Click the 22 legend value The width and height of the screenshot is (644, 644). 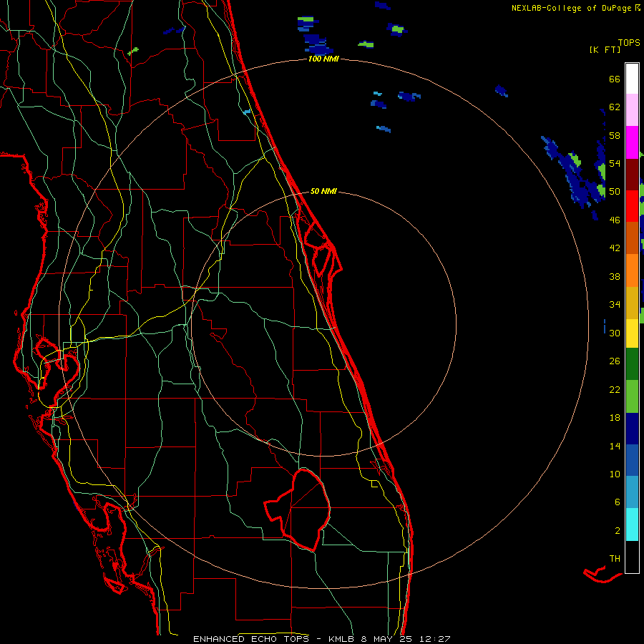point(615,389)
